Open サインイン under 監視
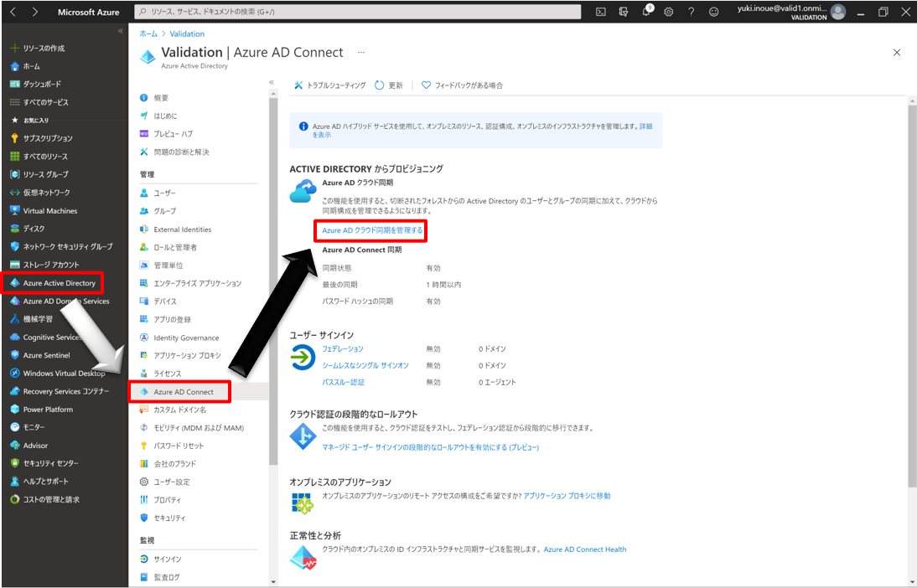 point(161,560)
